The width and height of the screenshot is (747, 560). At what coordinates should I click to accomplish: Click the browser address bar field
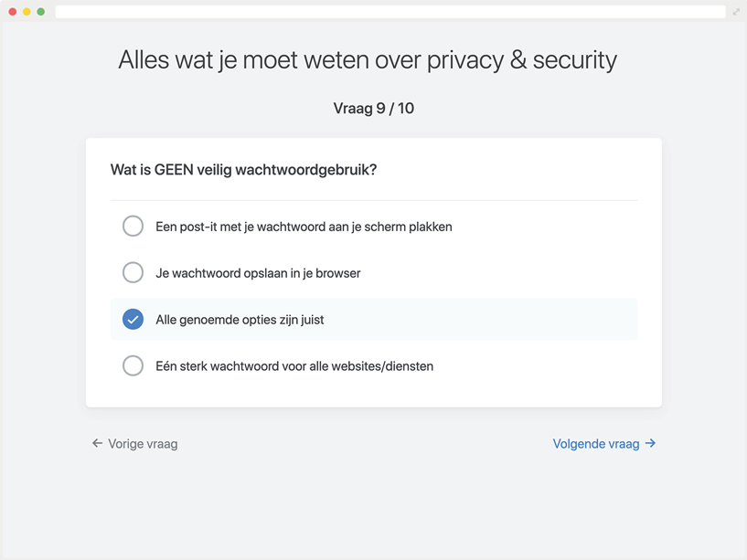click(390, 12)
